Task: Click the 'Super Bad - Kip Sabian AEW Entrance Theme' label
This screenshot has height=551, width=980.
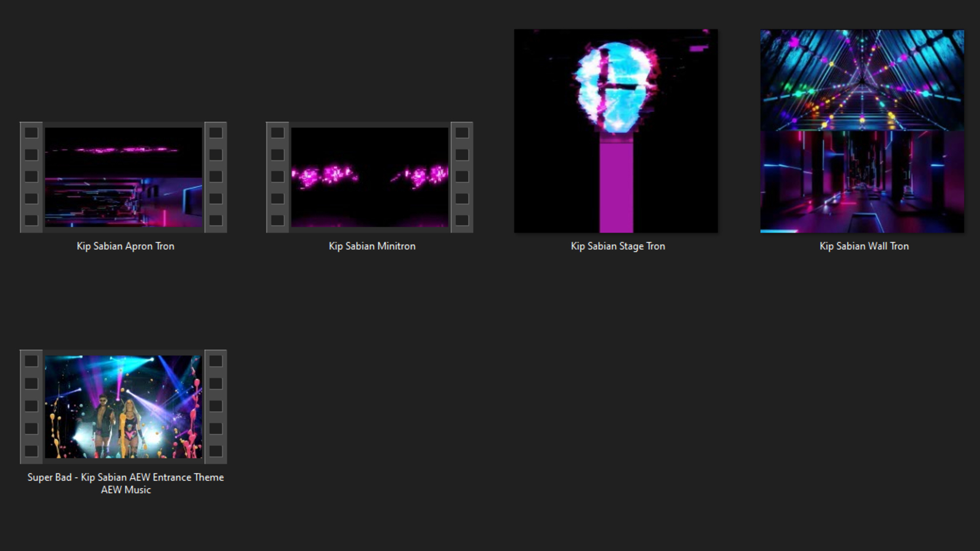Action: (126, 483)
